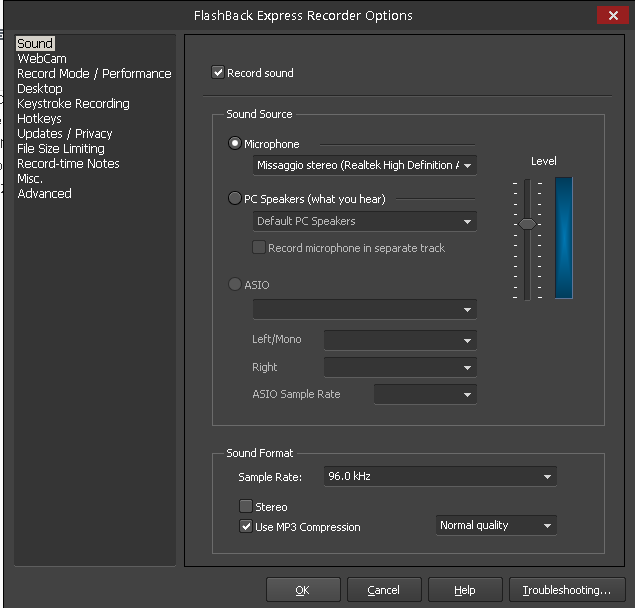Open the Misc. section
The width and height of the screenshot is (635, 608).
[x=30, y=178]
